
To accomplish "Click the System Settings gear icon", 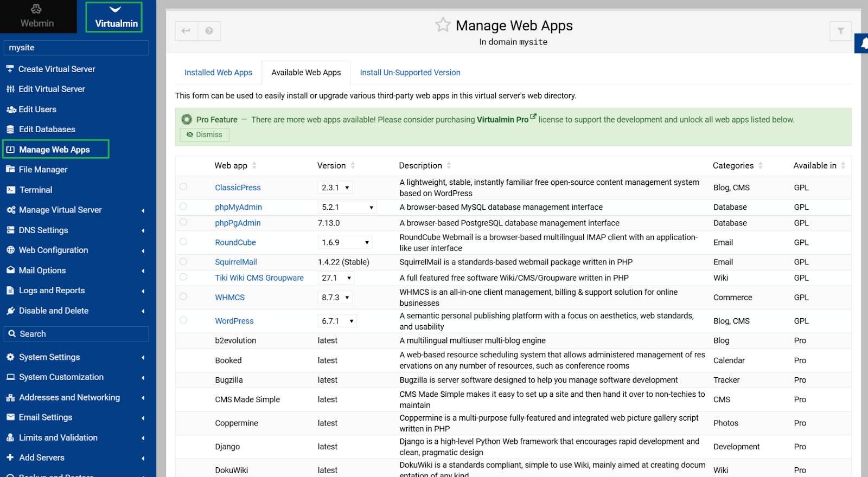I will [x=10, y=357].
